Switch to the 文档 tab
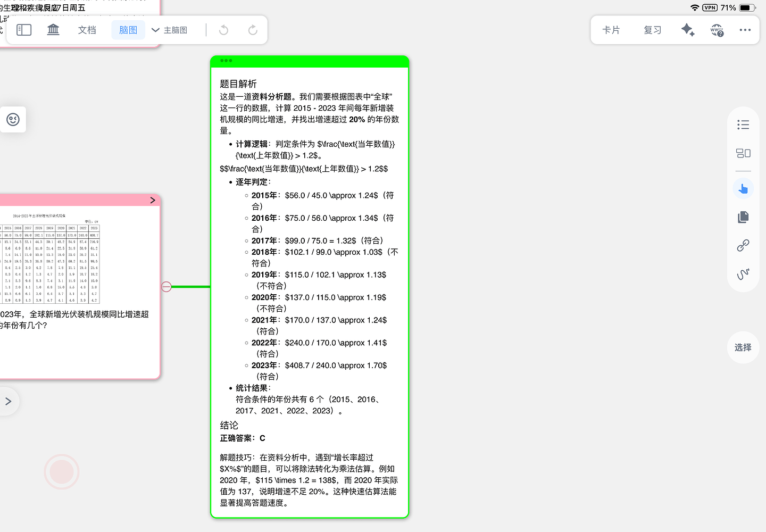 (x=87, y=30)
